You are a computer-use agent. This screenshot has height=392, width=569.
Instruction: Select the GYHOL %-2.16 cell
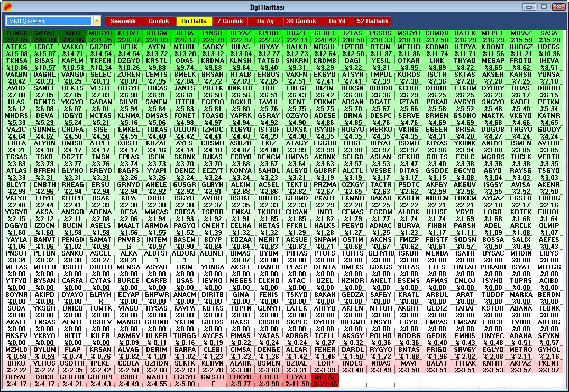coord(549,353)
